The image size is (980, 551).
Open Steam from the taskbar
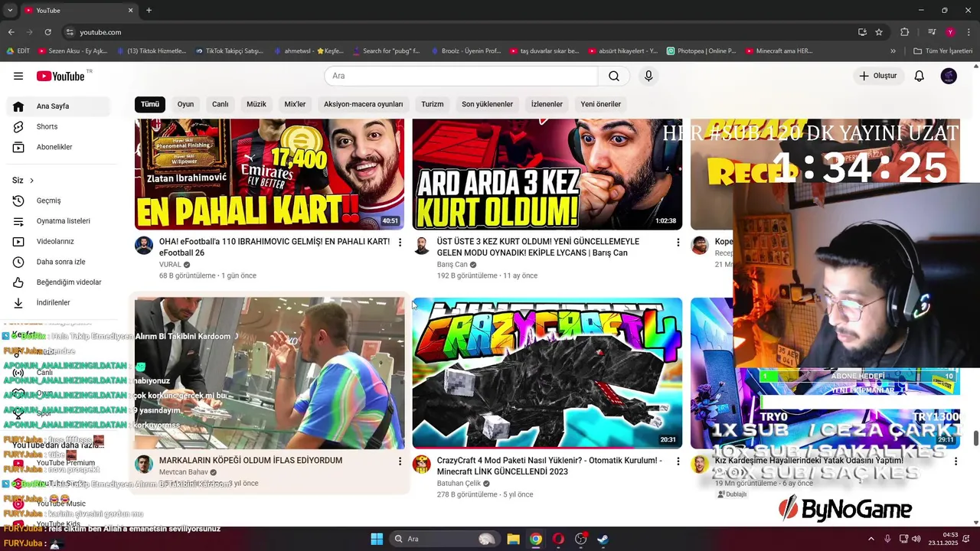point(603,539)
